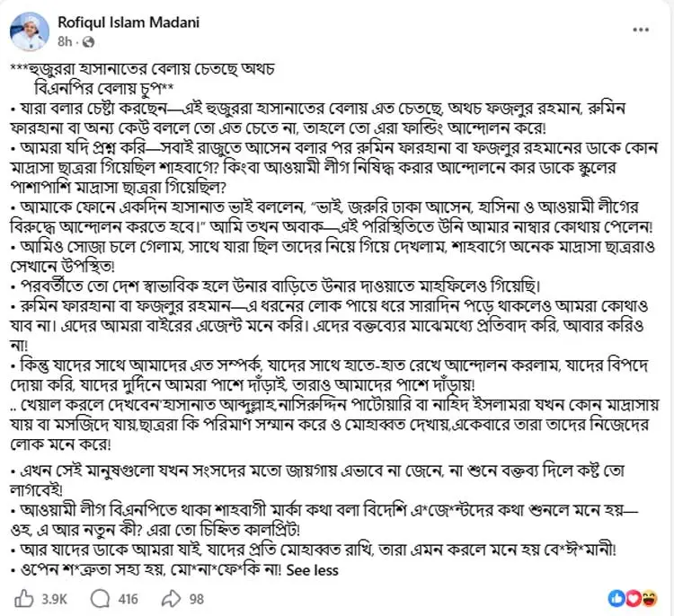Image resolution: width=674 pixels, height=616 pixels.
Task: Open comments via speech bubble icon
Action: 100,598
